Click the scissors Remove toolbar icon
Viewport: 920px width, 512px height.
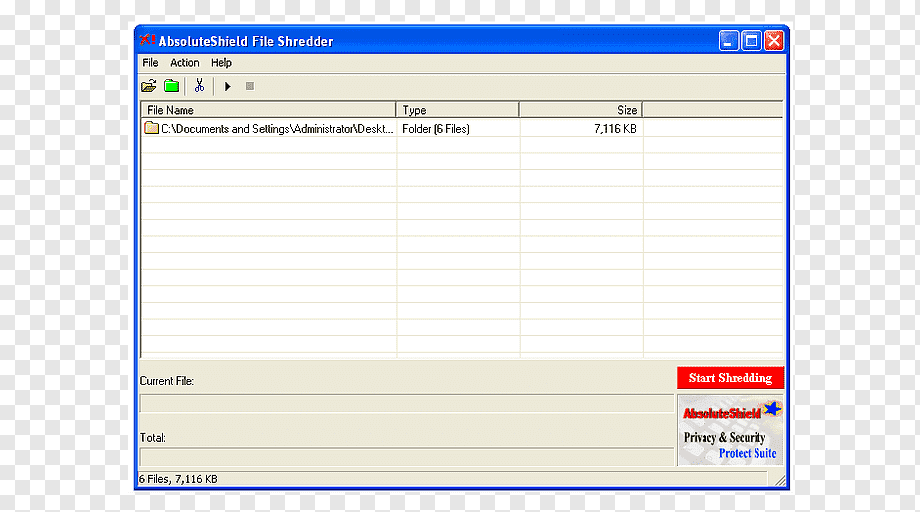(199, 86)
